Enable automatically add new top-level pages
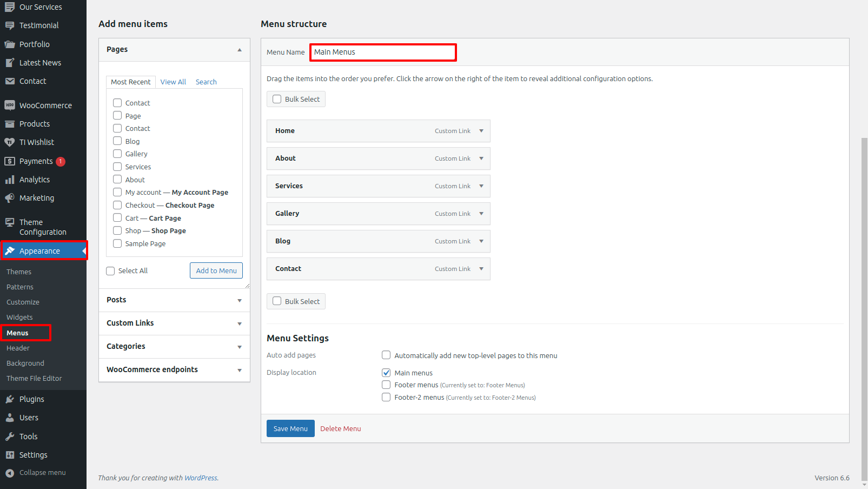This screenshot has height=489, width=868. click(386, 355)
